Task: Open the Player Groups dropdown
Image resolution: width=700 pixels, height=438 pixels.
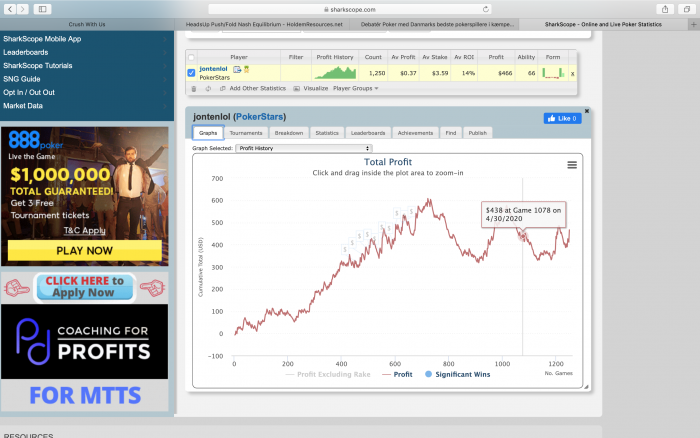Action: tap(355, 88)
